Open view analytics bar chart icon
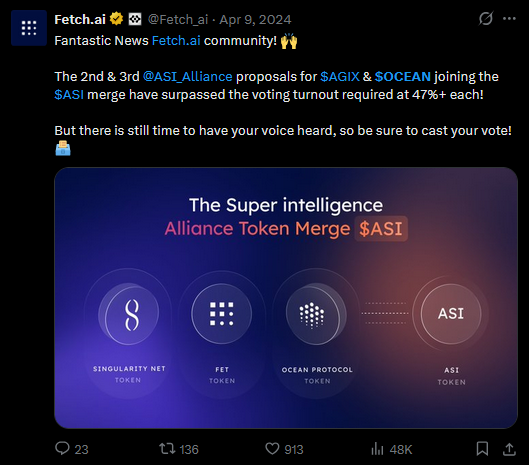 pos(377,449)
